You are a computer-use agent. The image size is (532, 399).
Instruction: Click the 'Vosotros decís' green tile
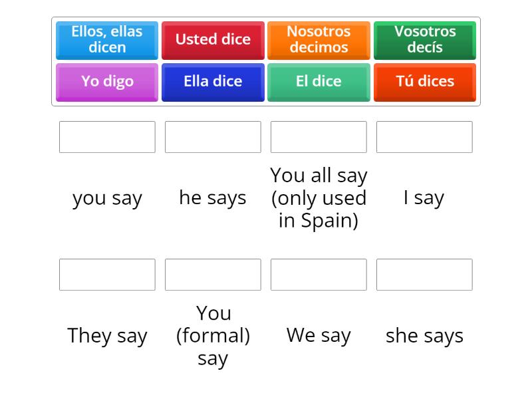pyautogui.click(x=424, y=39)
